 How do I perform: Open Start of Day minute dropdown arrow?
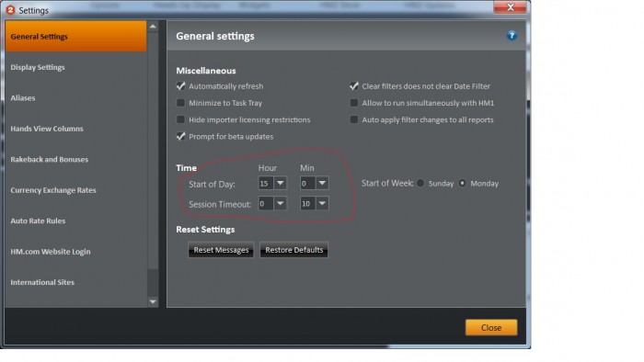322,183
